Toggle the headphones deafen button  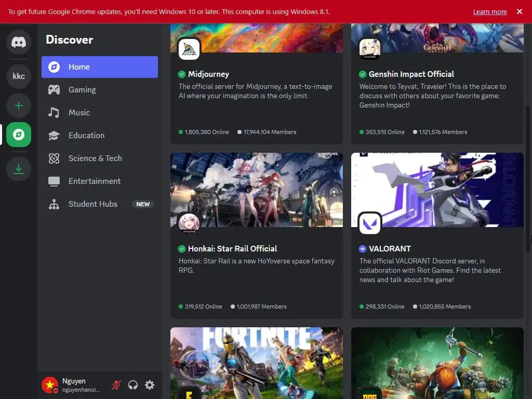coord(133,385)
